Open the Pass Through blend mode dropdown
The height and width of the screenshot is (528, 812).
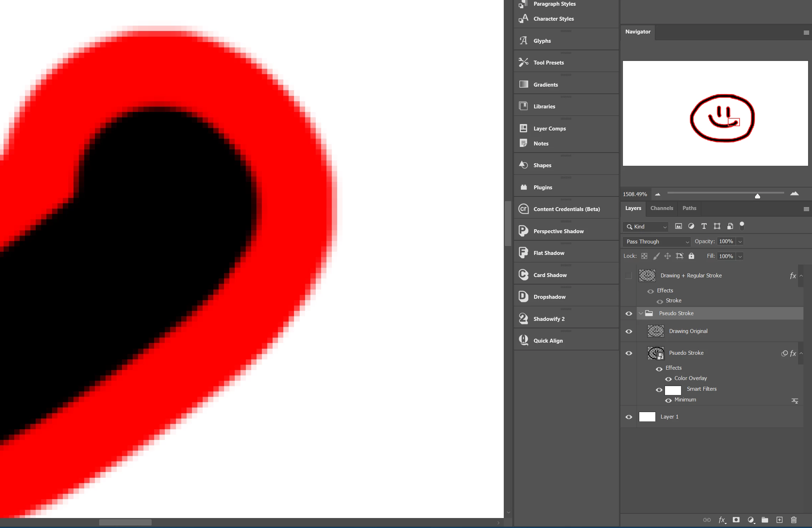[656, 242]
